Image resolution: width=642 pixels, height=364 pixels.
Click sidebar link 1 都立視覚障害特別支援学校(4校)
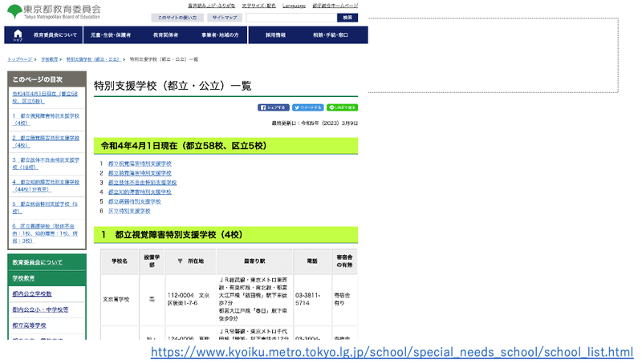click(x=46, y=119)
